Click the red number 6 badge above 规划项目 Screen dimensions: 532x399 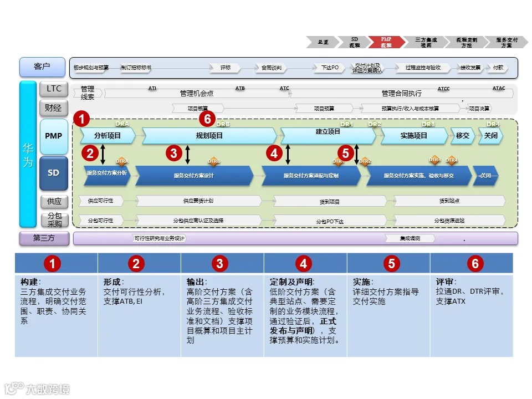[208, 119]
